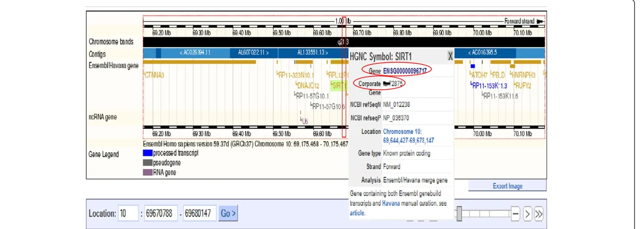Open the article link in the popup
Screen dimensions: 644x229
[357, 213]
